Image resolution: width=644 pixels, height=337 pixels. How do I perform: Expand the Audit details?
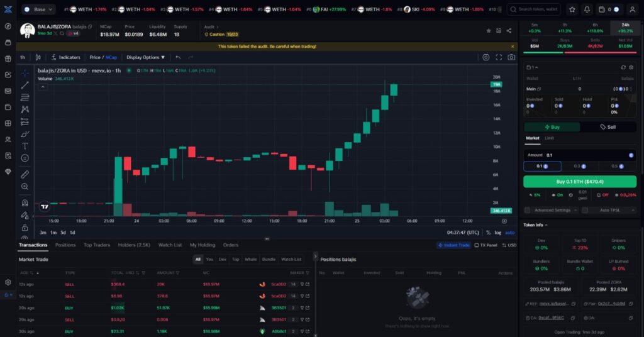(x=211, y=26)
